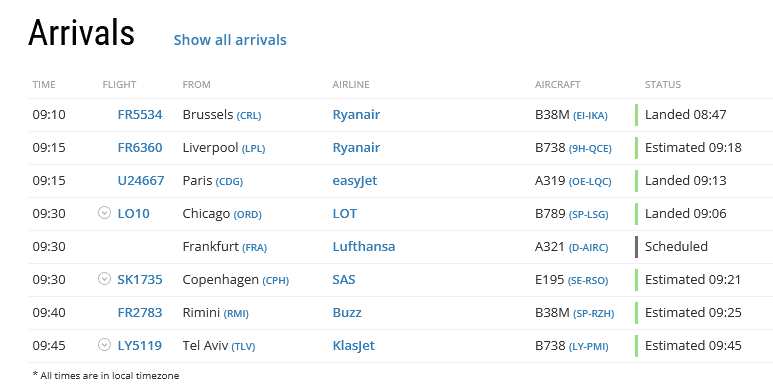This screenshot has width=773, height=390.
Task: Expand the LO10 flight row chevron
Action: pyautogui.click(x=104, y=213)
